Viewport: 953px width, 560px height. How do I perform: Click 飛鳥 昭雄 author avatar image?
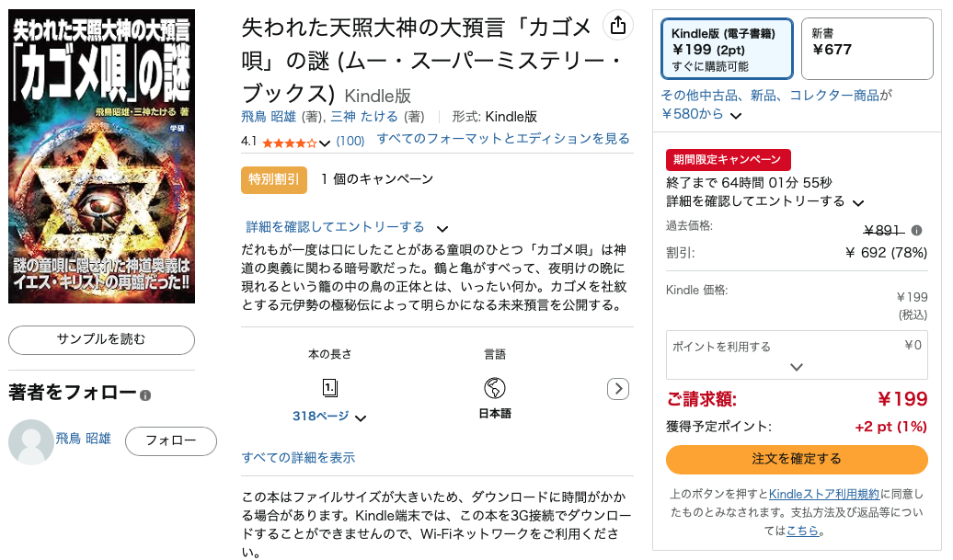[30, 441]
